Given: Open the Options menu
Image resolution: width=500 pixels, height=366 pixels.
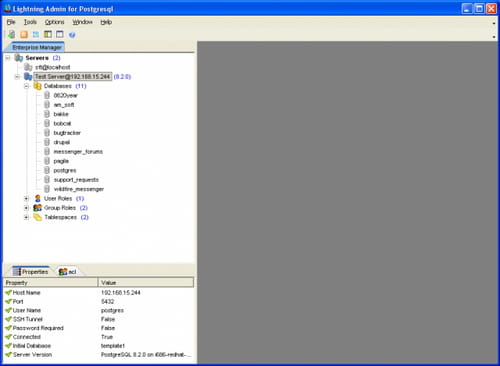Looking at the screenshot, I should pyautogui.click(x=55, y=22).
